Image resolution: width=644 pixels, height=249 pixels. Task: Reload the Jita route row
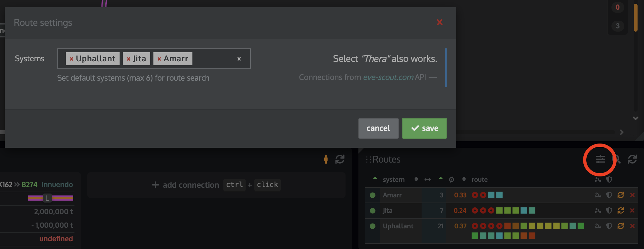(x=620, y=211)
